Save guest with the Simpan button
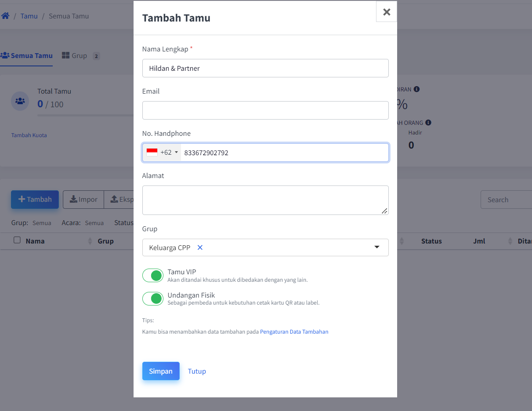The height and width of the screenshot is (411, 532). (161, 371)
